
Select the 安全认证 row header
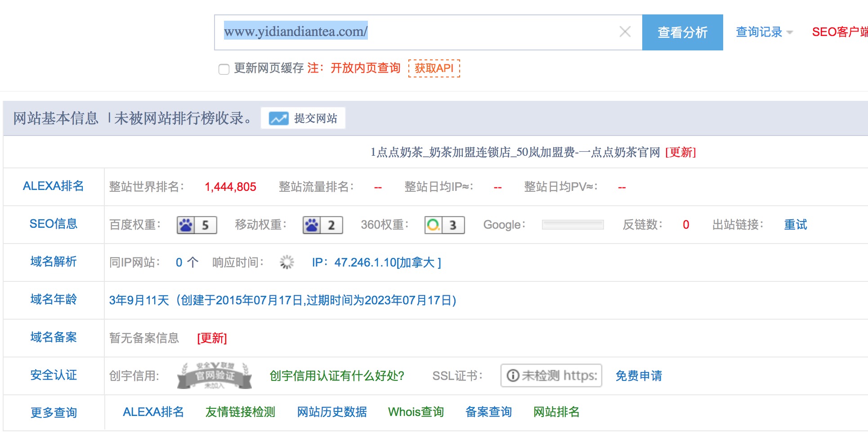pyautogui.click(x=54, y=375)
